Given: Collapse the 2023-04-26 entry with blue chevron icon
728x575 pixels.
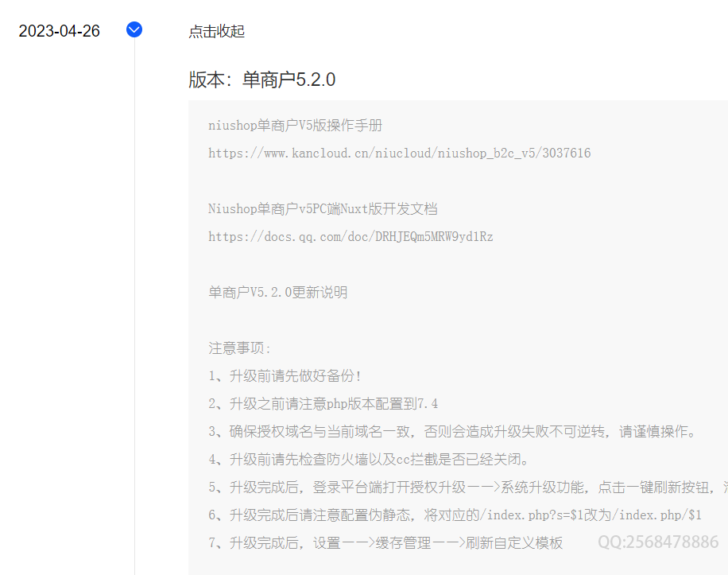Looking at the screenshot, I should pos(134,30).
